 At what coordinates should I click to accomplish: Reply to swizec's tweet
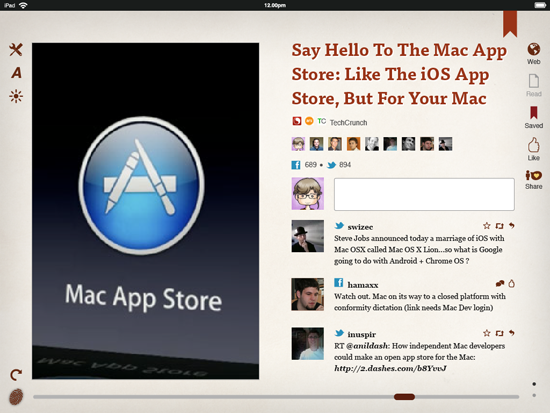[x=512, y=226]
